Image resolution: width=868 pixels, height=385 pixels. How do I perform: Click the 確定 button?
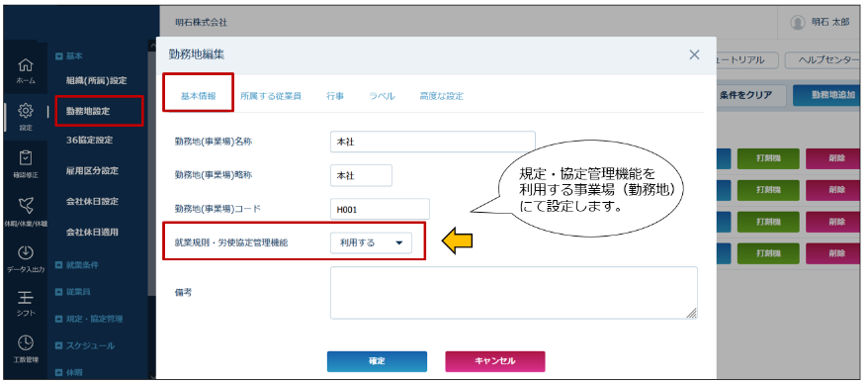click(377, 361)
